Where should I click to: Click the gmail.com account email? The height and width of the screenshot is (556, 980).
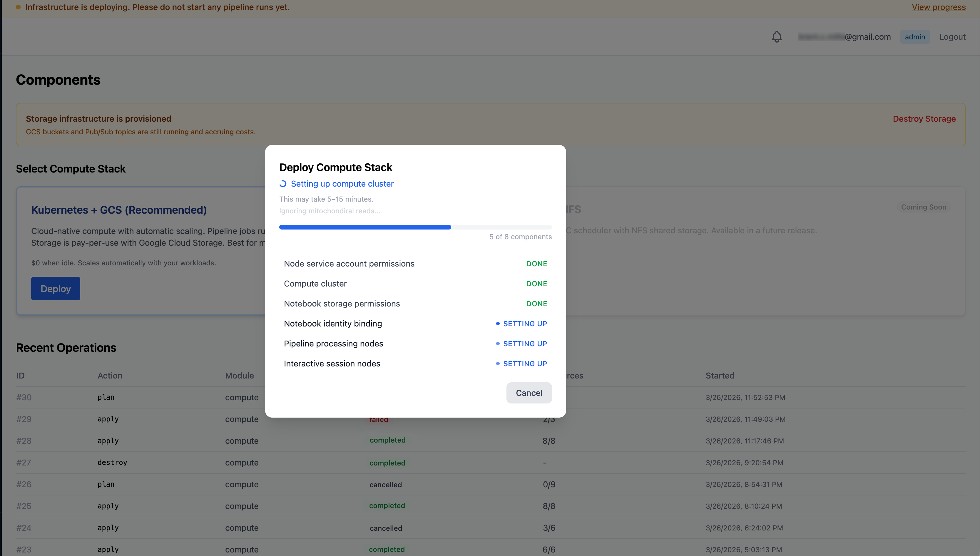844,37
